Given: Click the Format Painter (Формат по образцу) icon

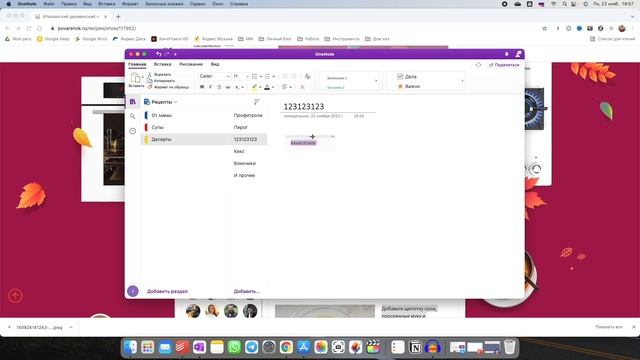Looking at the screenshot, I should (x=150, y=87).
